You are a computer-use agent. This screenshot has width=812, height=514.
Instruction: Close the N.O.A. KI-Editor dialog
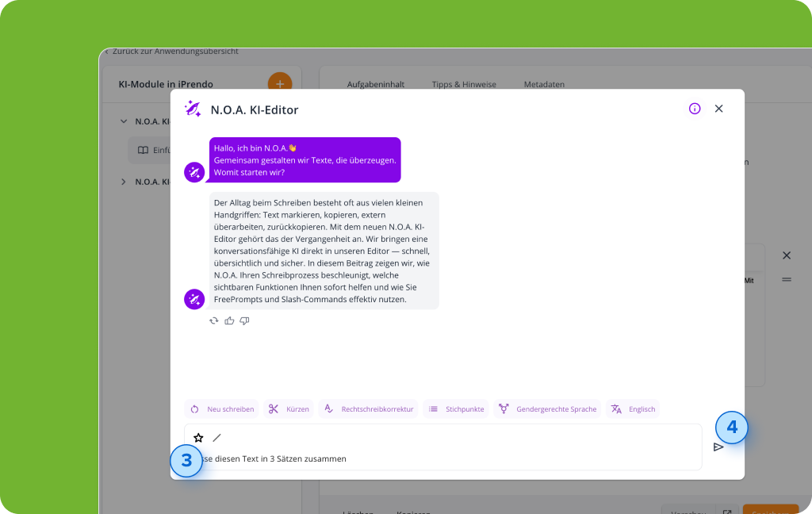718,109
